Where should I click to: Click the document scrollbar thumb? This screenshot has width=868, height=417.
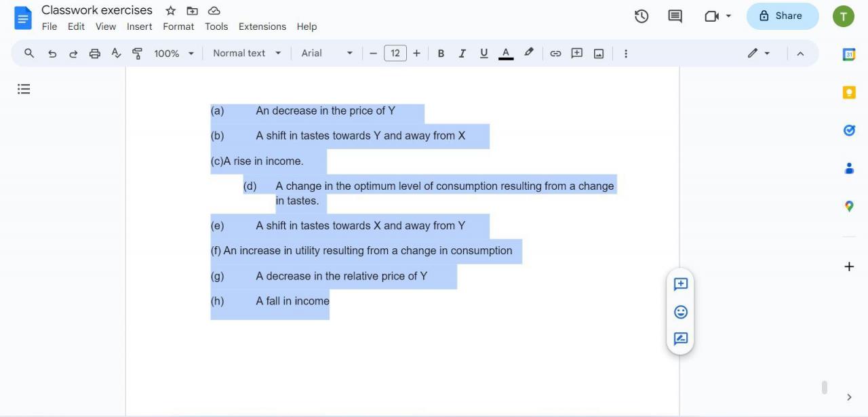tap(824, 386)
